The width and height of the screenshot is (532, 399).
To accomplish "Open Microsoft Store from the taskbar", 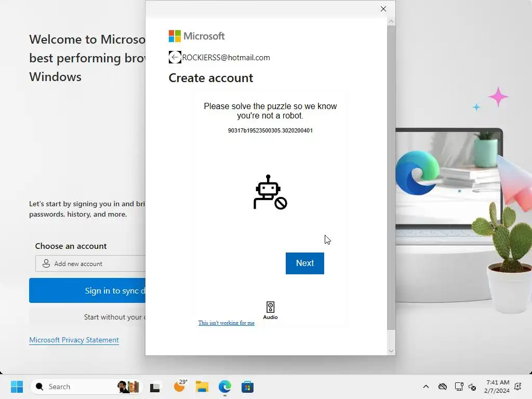I will pos(247,387).
